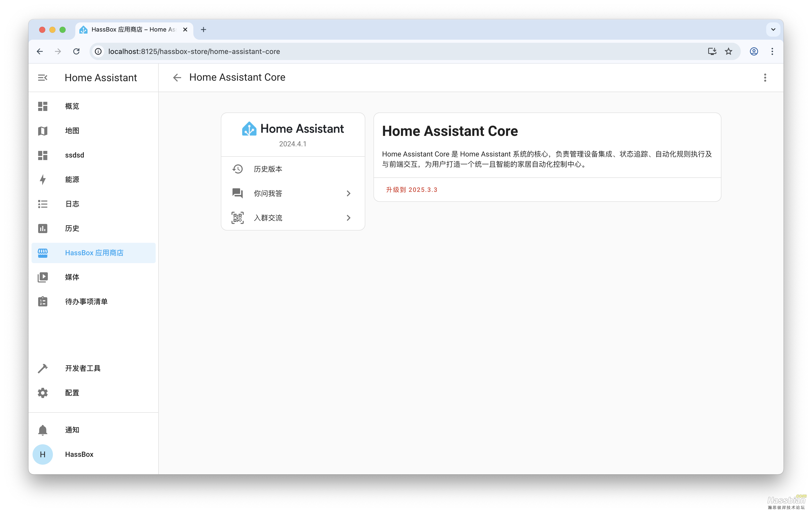Collapse the sidebar with the menu icon
Image resolution: width=812 pixels, height=512 pixels.
[x=42, y=78]
